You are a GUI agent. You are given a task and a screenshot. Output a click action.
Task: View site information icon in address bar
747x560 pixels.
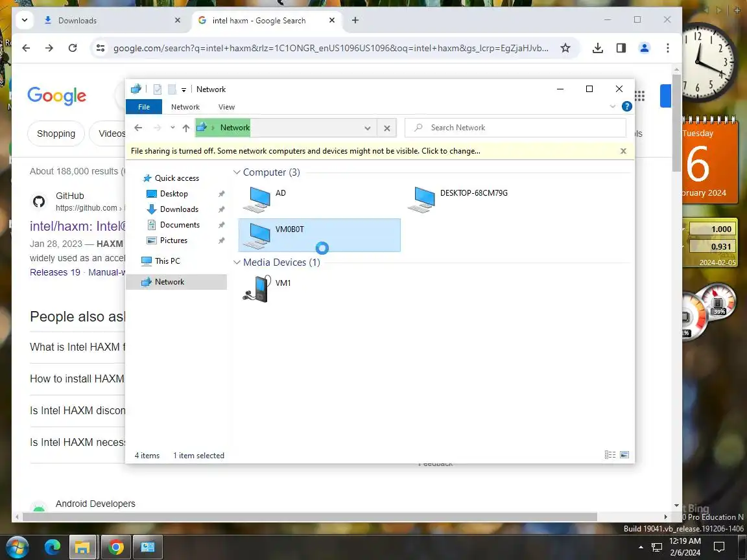pyautogui.click(x=101, y=47)
